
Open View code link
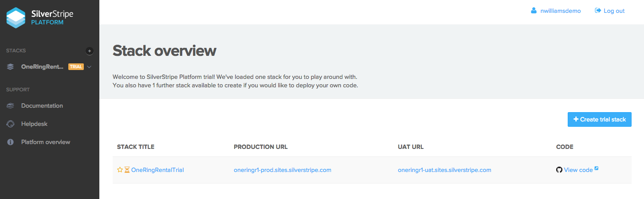pos(578,170)
